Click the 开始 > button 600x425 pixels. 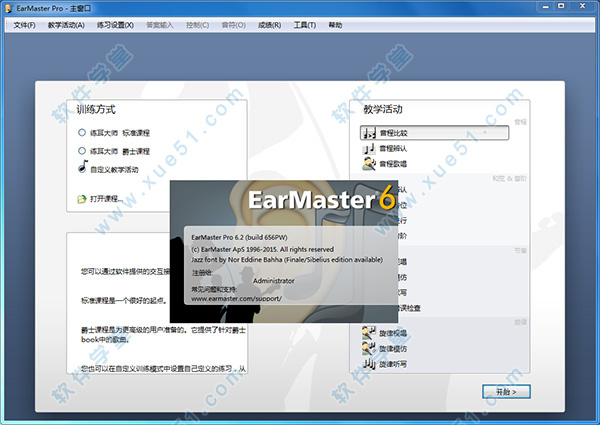[506, 392]
